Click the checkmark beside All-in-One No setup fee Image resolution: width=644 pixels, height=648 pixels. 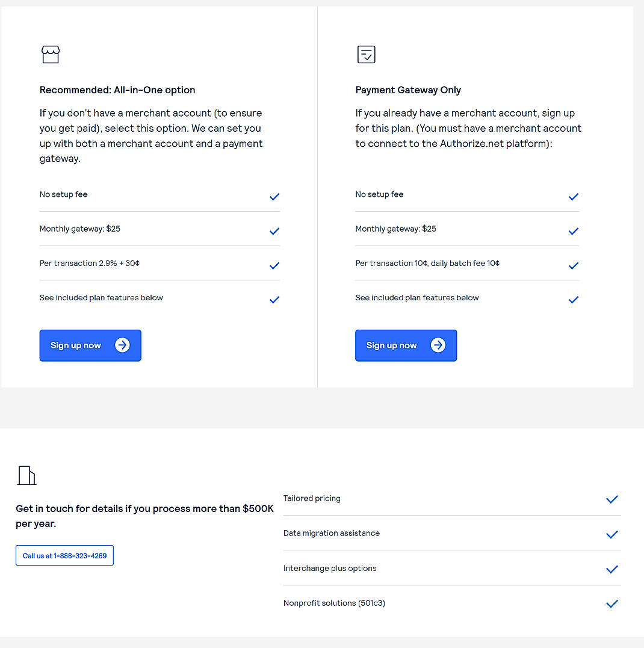tap(274, 197)
